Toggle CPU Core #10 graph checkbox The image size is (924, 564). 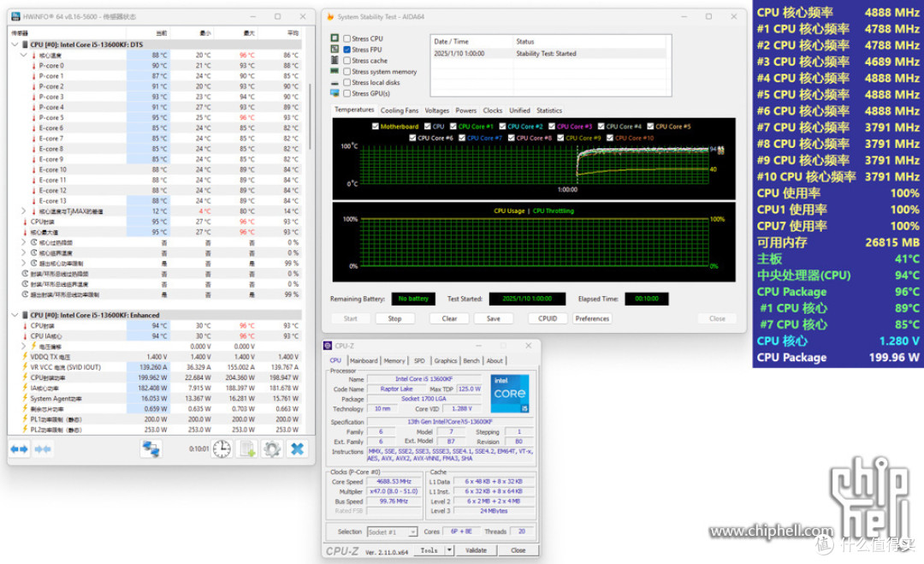pyautogui.click(x=610, y=138)
